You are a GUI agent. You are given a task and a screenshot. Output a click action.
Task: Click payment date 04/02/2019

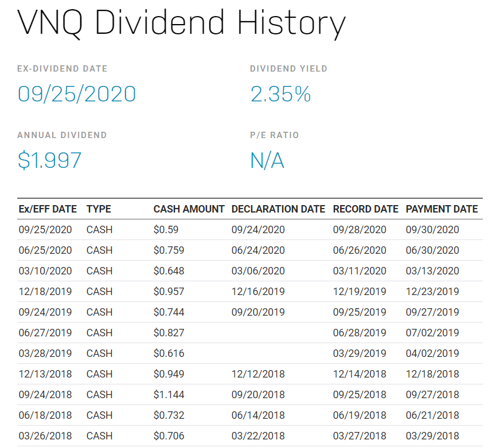point(432,353)
